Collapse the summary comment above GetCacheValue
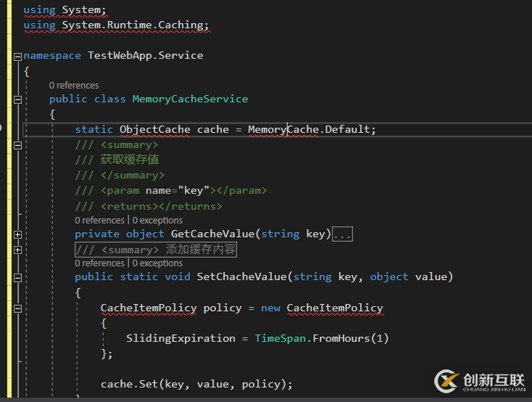Viewport: 532px width, 402px height. 18,145
